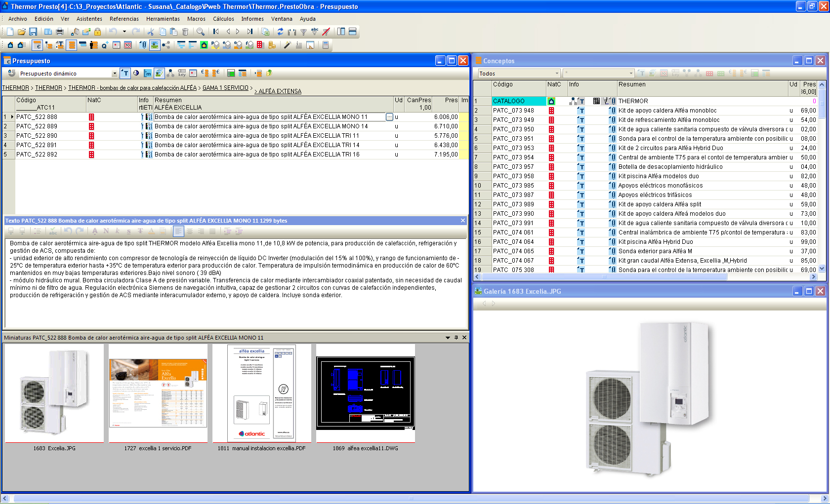Click horizontal scrollbar thumb under Conceptos table
The height and width of the screenshot is (504, 830).
point(604,277)
